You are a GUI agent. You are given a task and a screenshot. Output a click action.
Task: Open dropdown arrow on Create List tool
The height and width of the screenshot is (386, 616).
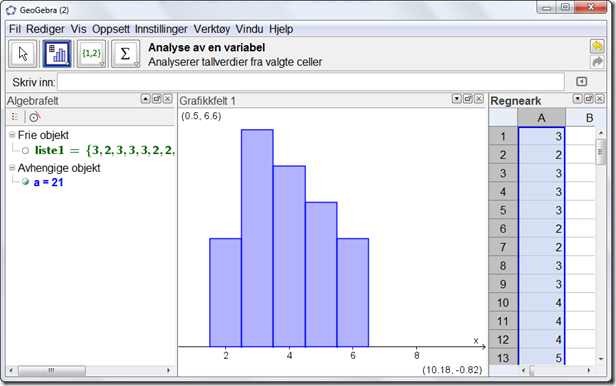coord(102,64)
